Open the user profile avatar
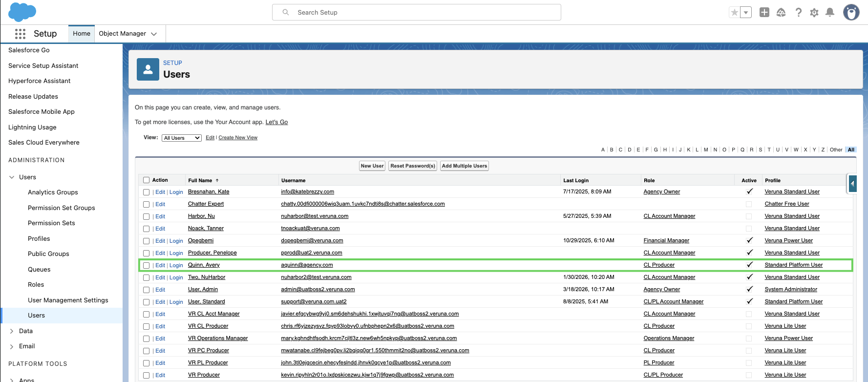Screen dimensions: 868x382 (851, 13)
